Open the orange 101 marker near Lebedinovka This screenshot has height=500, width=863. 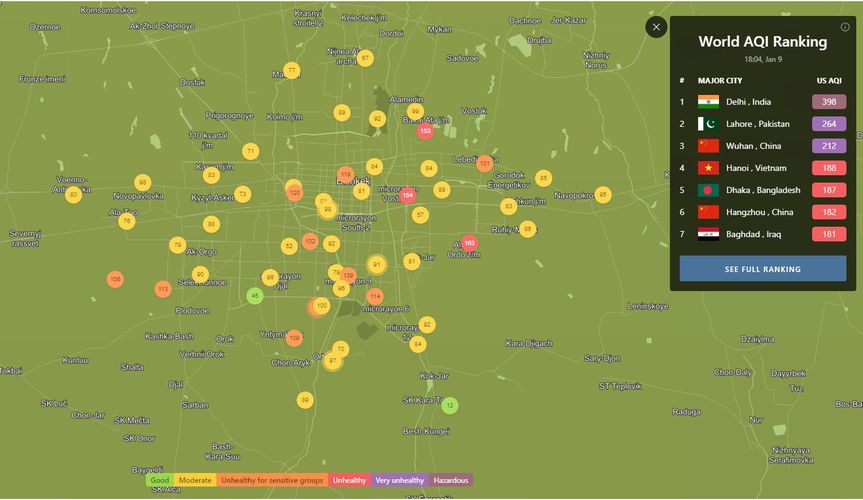485,163
